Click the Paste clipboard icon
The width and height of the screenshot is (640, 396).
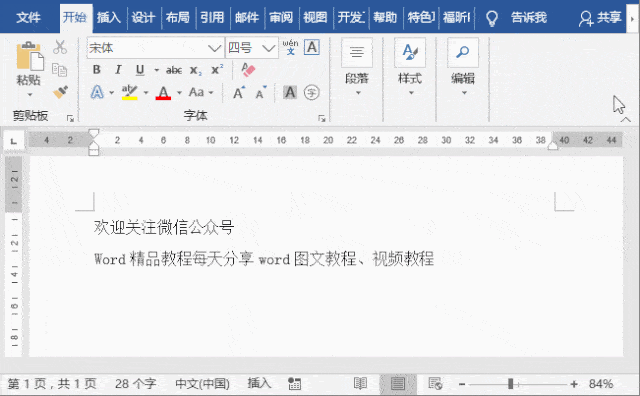pyautogui.click(x=30, y=56)
